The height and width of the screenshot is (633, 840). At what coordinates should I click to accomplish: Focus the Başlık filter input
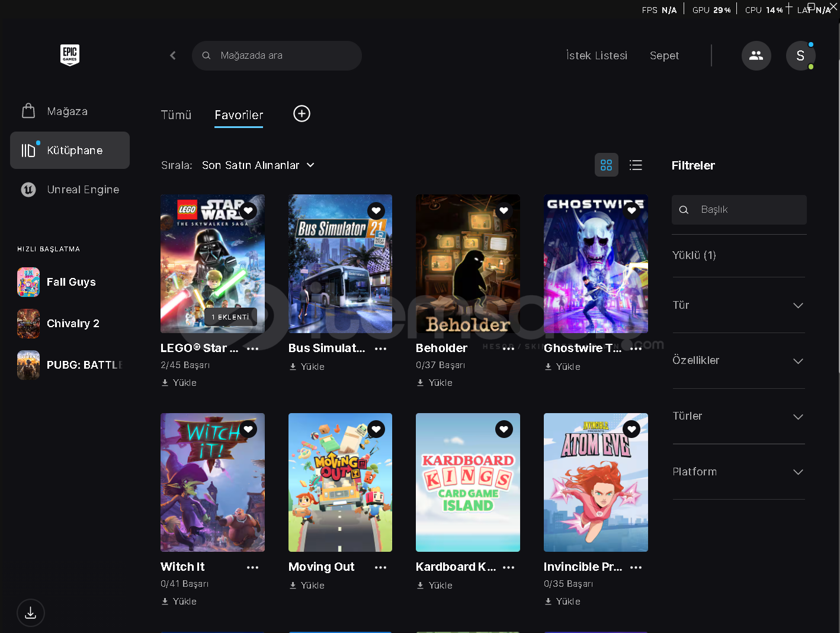point(739,210)
